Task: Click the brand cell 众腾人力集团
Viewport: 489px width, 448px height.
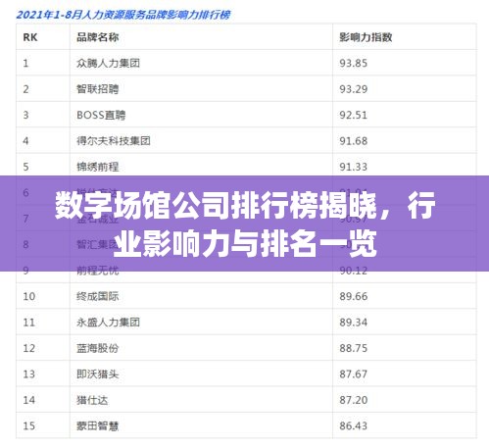Action: (108, 63)
